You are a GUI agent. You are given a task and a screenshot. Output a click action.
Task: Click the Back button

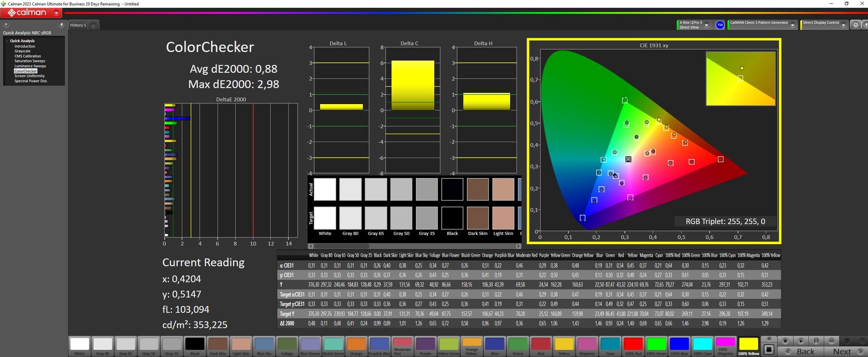click(805, 352)
